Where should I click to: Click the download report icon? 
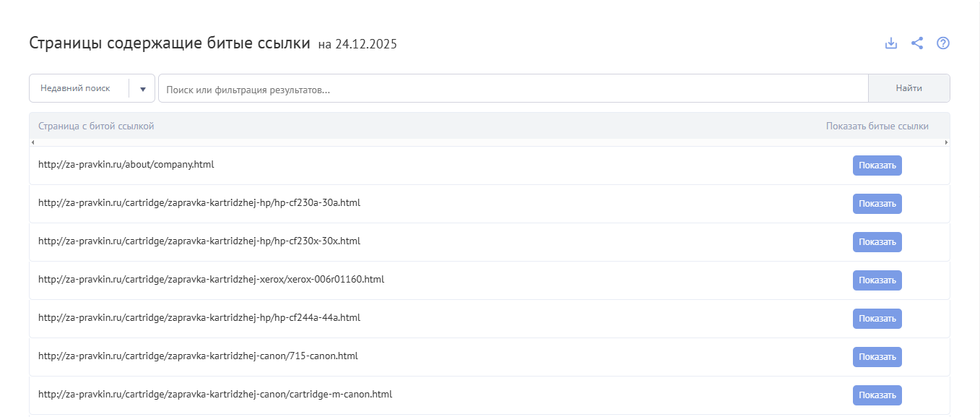(891, 43)
